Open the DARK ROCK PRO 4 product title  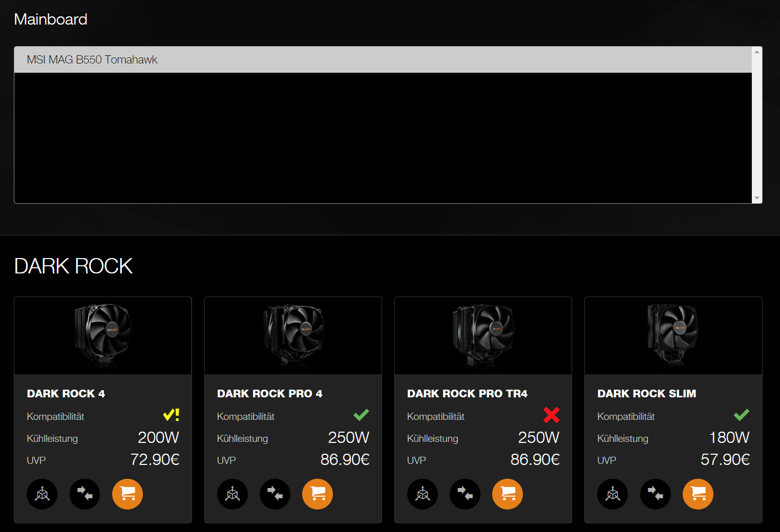click(270, 394)
